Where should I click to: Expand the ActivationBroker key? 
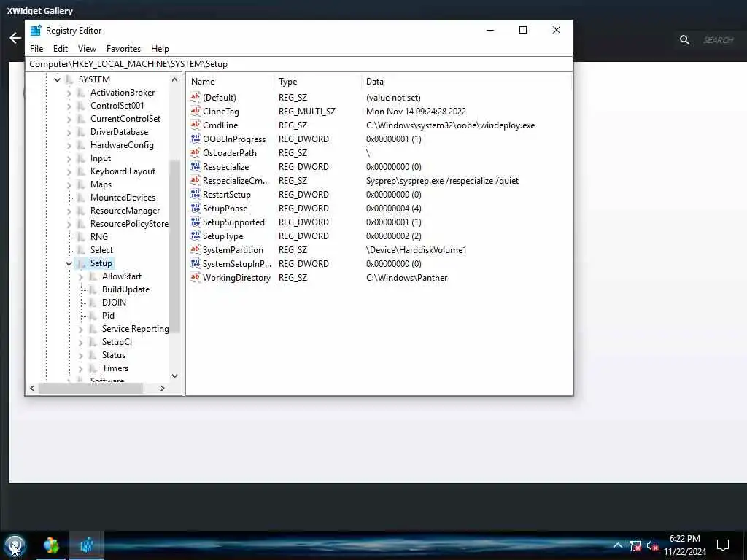click(x=69, y=93)
